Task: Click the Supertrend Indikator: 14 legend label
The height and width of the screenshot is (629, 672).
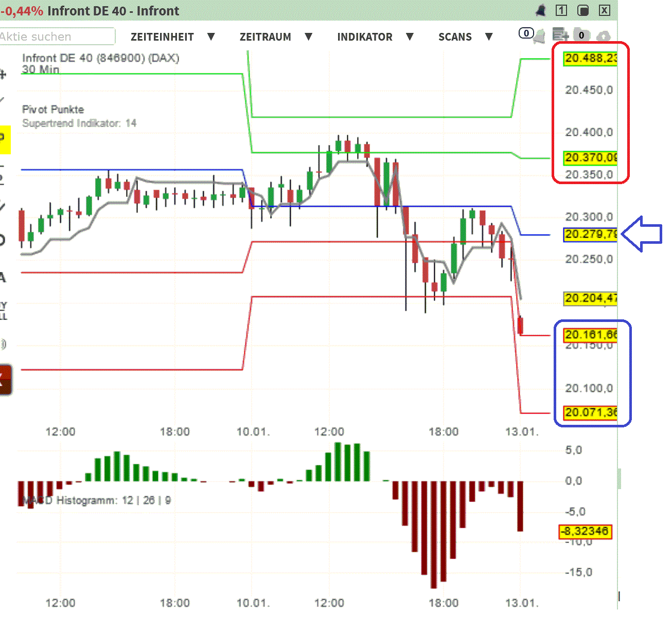Action: [x=79, y=123]
